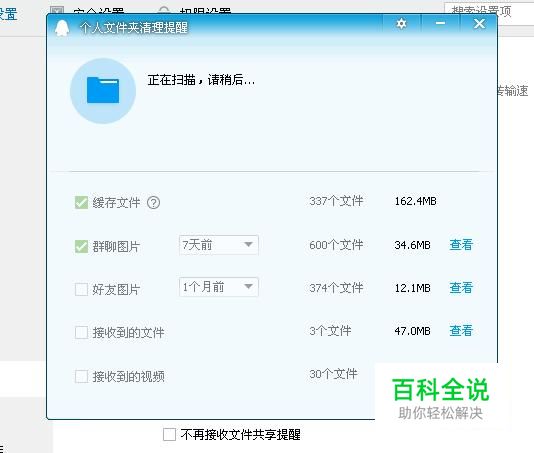Click the 337个文件 count text
The image size is (534, 453).
pyautogui.click(x=336, y=201)
